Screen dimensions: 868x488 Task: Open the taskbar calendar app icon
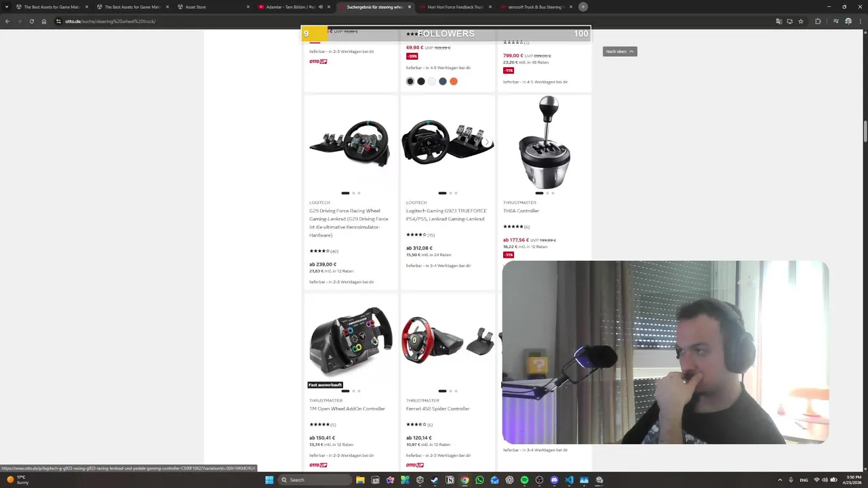click(375, 480)
